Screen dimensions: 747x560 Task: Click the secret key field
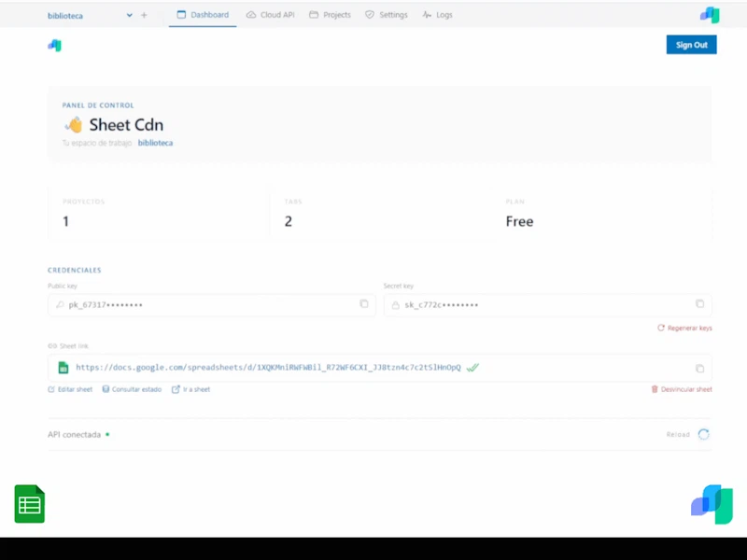pyautogui.click(x=548, y=305)
